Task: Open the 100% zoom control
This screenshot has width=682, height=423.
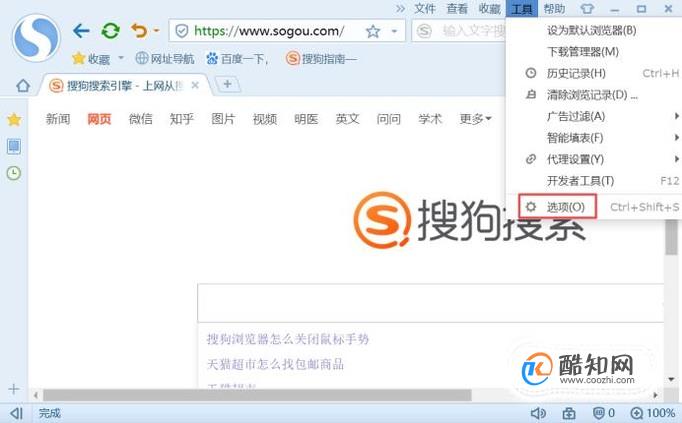Action: pyautogui.click(x=652, y=413)
